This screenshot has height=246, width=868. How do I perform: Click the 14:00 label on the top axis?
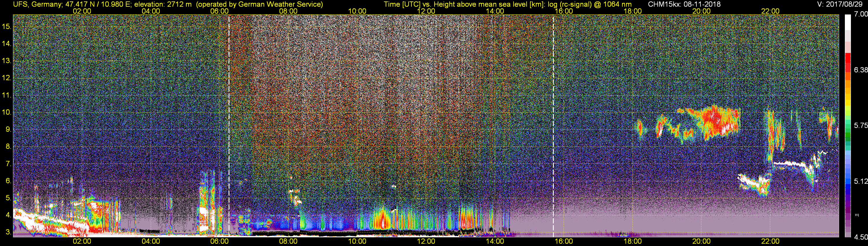tap(495, 11)
